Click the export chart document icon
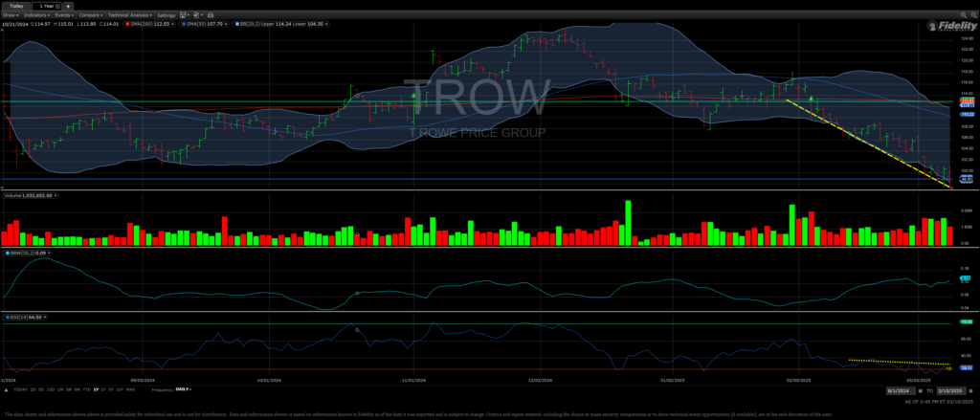This screenshot has height=420, width=980. (x=197, y=15)
